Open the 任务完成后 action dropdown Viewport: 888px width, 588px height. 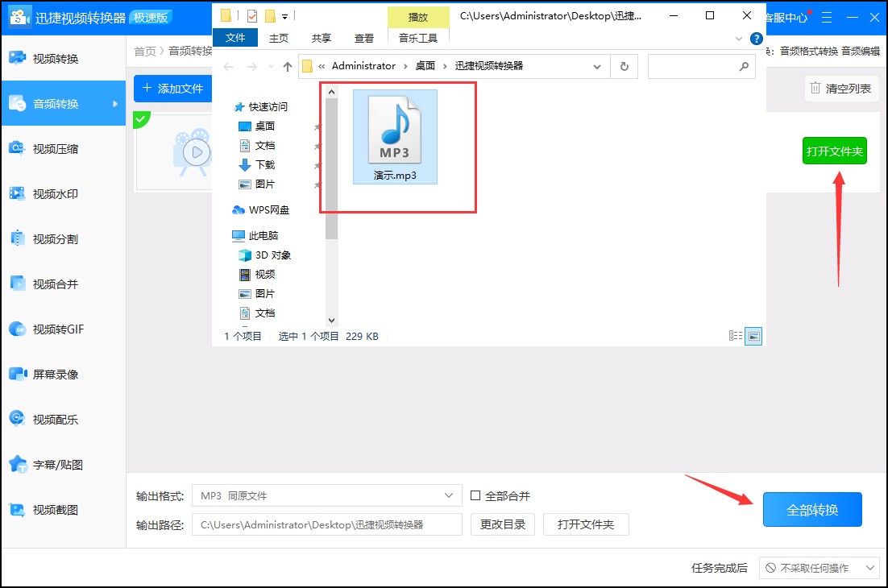(x=820, y=568)
